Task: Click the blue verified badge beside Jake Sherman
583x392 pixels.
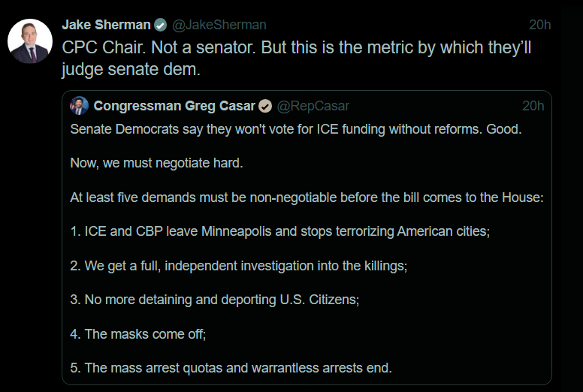Action: tap(160, 25)
